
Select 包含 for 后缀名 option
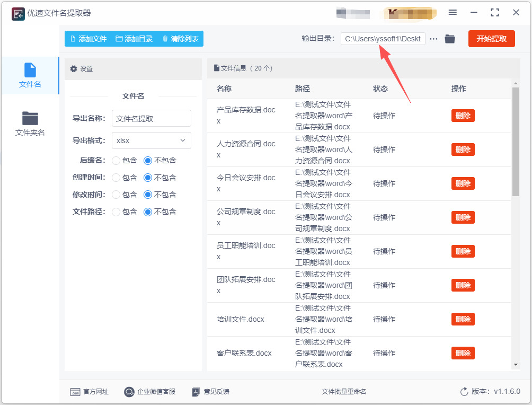tap(116, 161)
